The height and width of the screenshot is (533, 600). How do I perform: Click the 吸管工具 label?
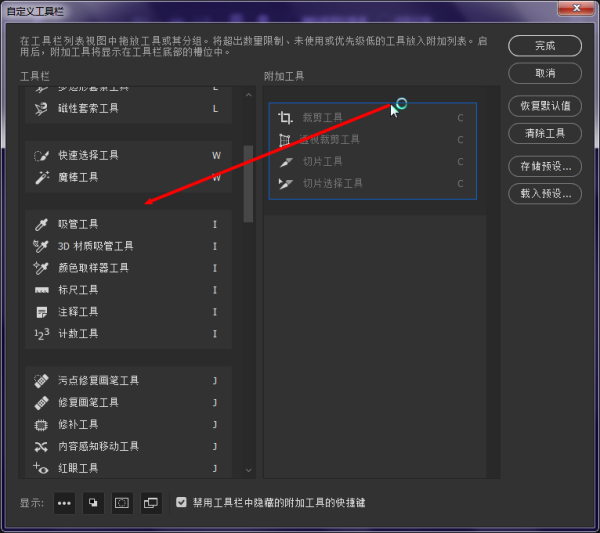point(78,224)
